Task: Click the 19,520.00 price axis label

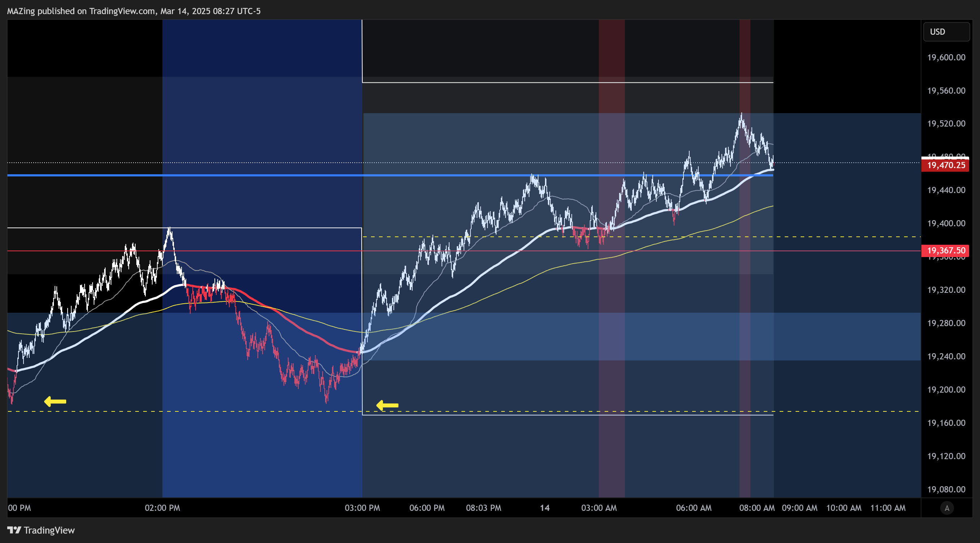Action: (946, 124)
